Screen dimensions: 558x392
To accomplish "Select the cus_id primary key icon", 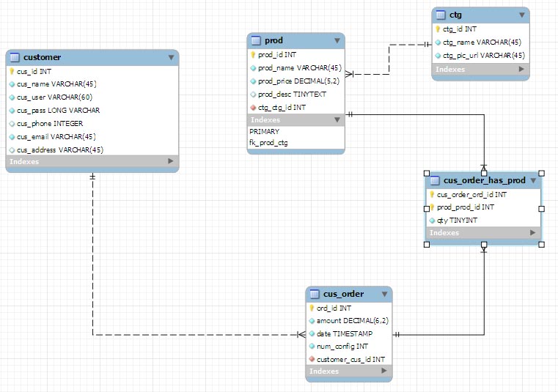I will coord(12,72).
